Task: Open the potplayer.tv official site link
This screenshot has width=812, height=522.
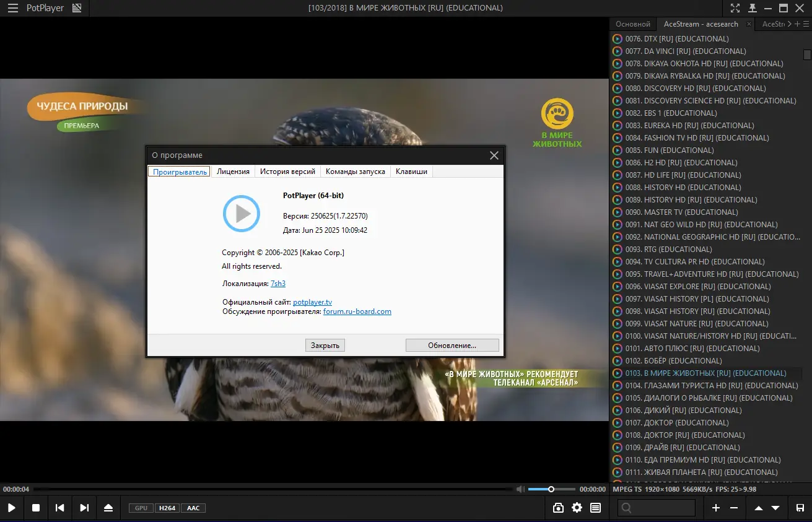Action: 313,302
